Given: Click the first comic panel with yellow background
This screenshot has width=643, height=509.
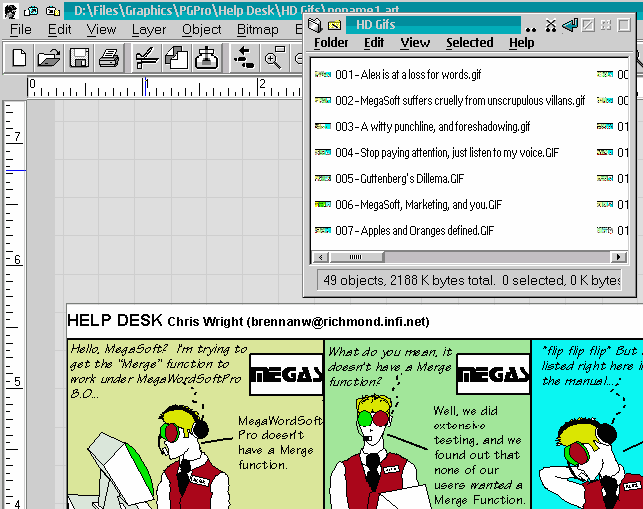Looking at the screenshot, I should pos(195,424).
